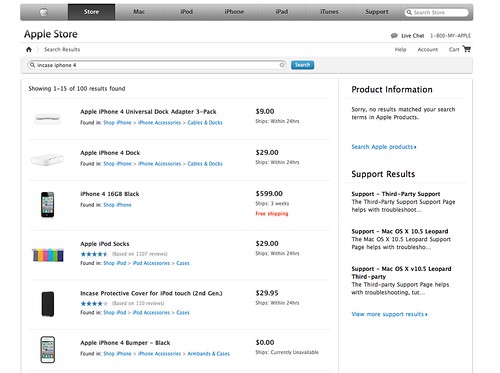Open Incase Protective Cover for iPod touch
This screenshot has height=373, width=500.
tap(151, 293)
